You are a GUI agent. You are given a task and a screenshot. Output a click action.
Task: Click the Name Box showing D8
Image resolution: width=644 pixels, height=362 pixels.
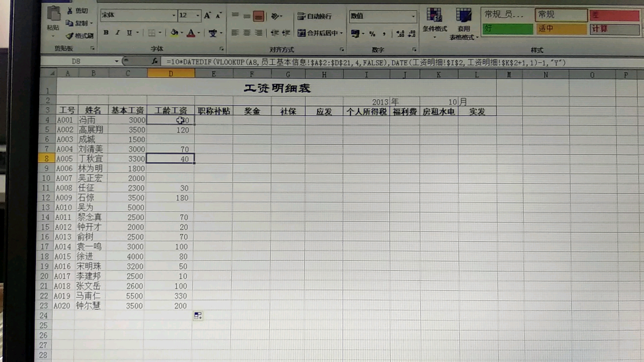[x=76, y=61]
